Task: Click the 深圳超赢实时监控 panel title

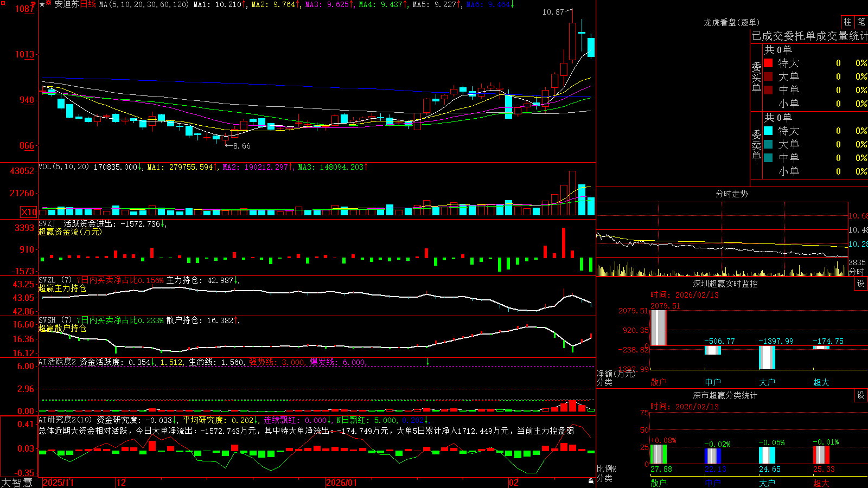Action: 725,284
